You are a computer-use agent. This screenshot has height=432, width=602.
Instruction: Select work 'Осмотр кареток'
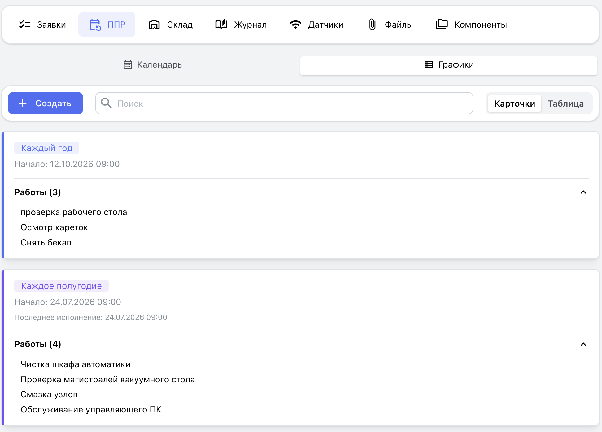[x=54, y=227]
